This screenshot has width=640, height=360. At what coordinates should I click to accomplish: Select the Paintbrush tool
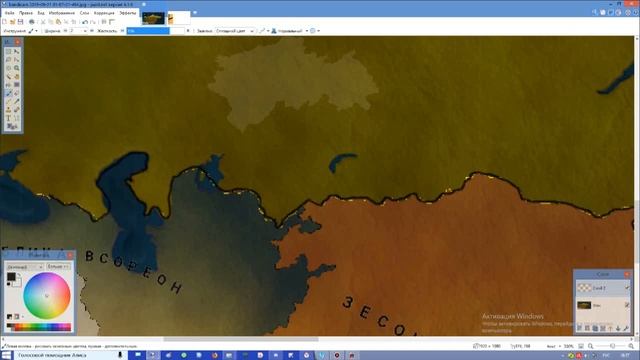click(8, 93)
